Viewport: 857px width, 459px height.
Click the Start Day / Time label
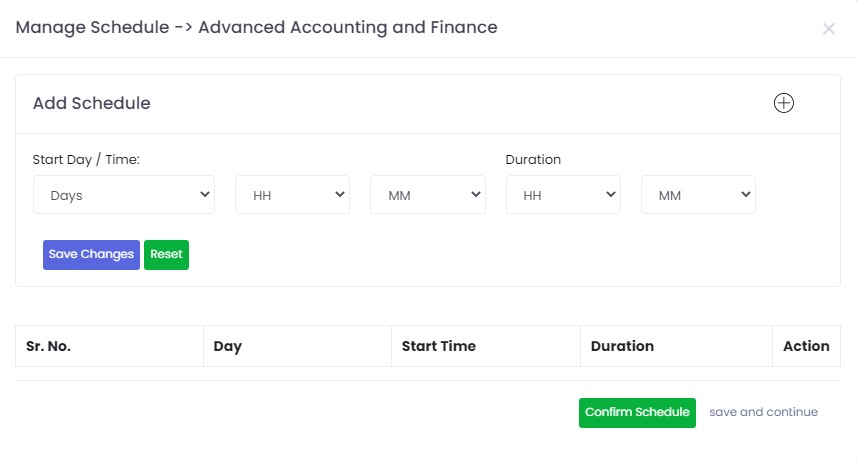click(x=86, y=159)
